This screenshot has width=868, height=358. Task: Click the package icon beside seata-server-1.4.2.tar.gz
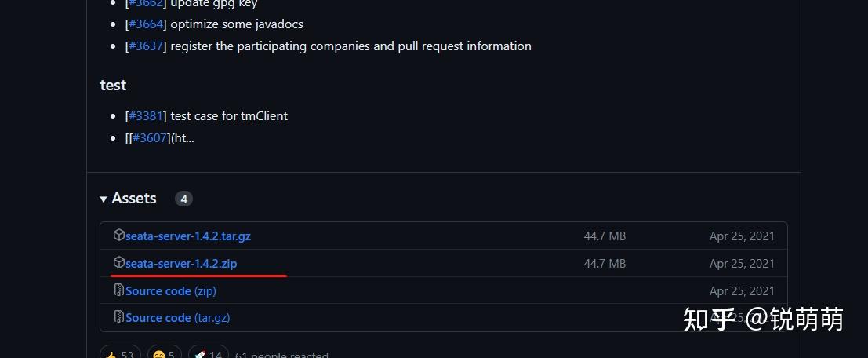[119, 236]
